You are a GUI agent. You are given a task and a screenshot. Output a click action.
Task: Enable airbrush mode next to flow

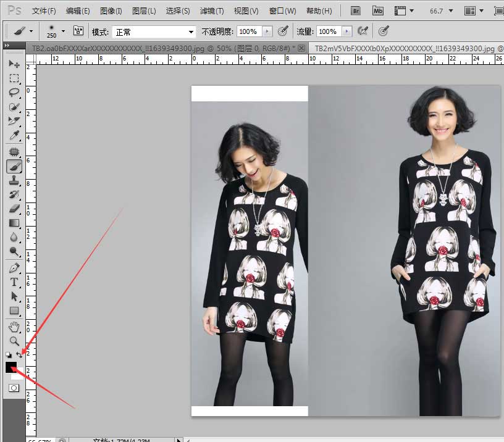click(363, 31)
